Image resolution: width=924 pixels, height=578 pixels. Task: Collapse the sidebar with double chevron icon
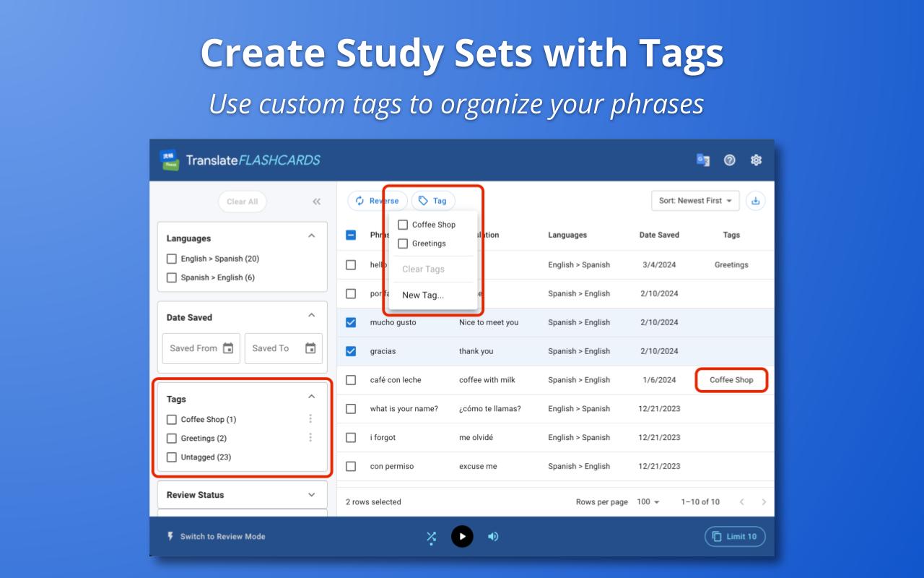coord(316,202)
